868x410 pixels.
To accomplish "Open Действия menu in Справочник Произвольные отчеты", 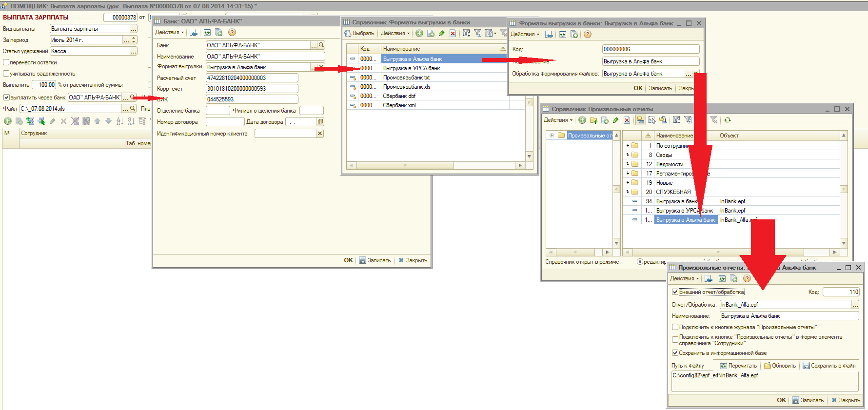I will click(558, 120).
